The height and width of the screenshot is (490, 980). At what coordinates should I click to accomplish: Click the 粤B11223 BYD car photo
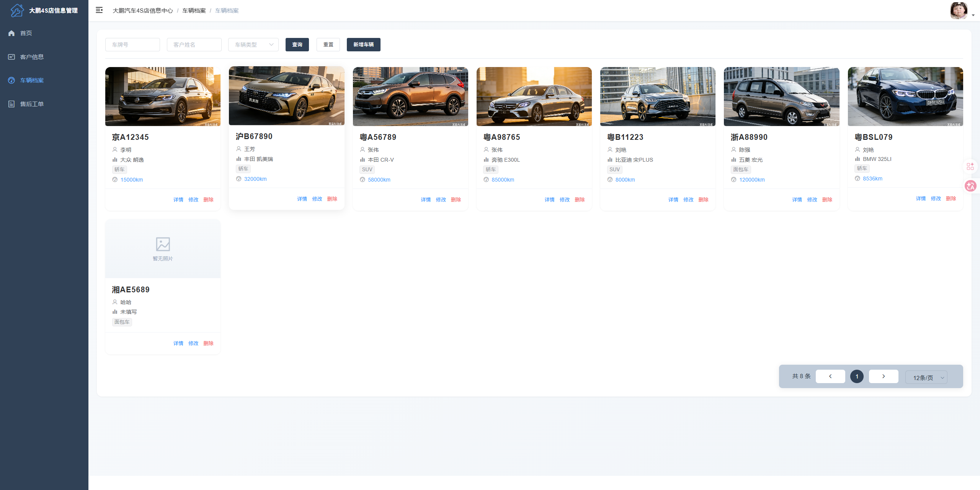(x=658, y=97)
